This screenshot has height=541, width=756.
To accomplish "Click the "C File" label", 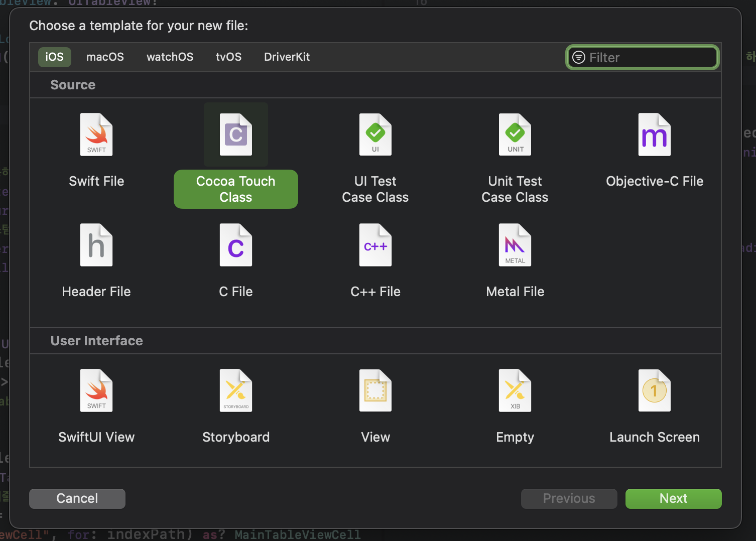I will (236, 292).
